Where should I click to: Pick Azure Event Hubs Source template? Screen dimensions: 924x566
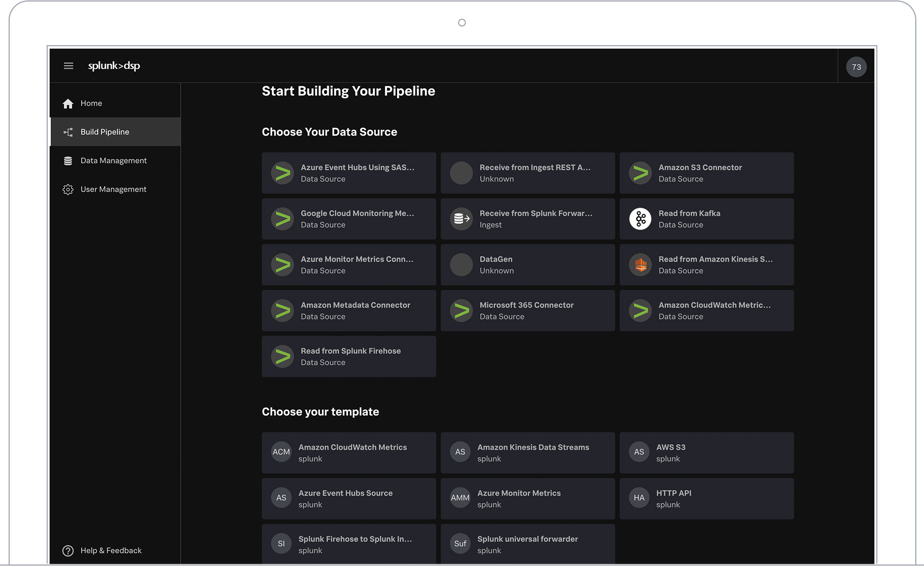[349, 499]
